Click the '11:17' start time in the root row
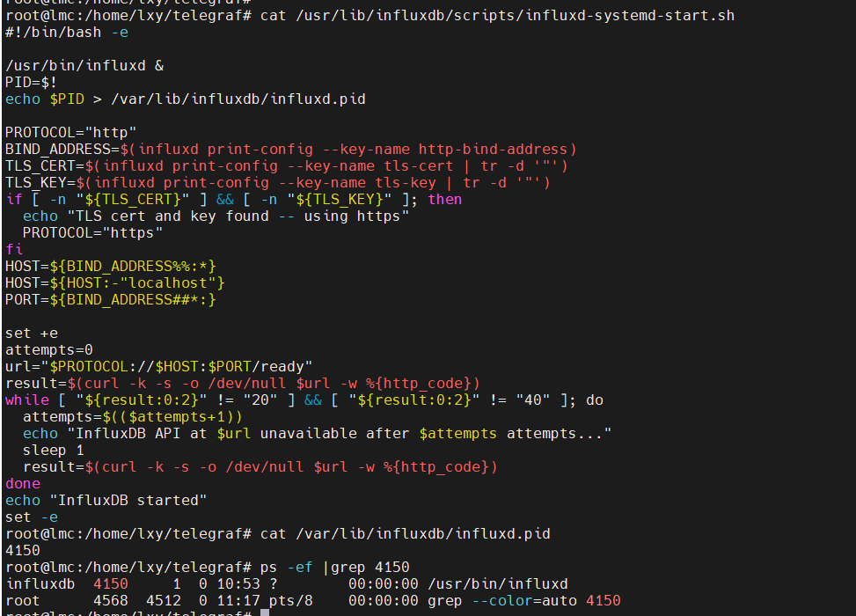Viewport: 856px width, 616px height. point(238,601)
